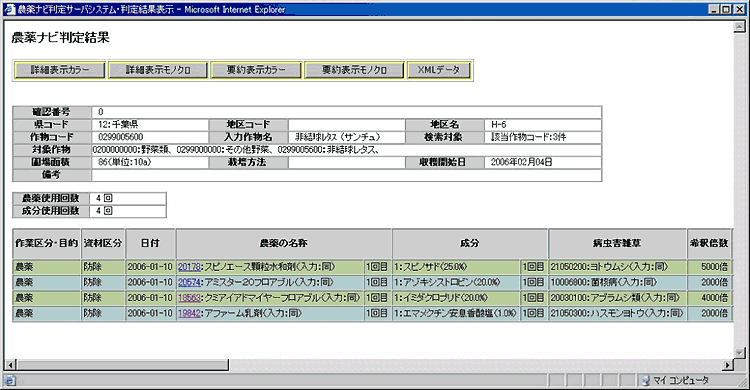Click the 病虫害雑草 column header

click(x=617, y=244)
